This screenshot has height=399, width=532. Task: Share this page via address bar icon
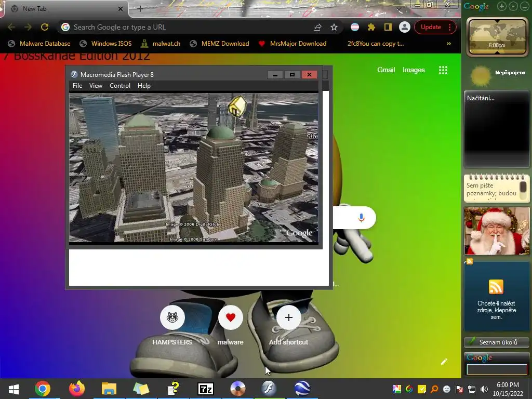coord(317,27)
